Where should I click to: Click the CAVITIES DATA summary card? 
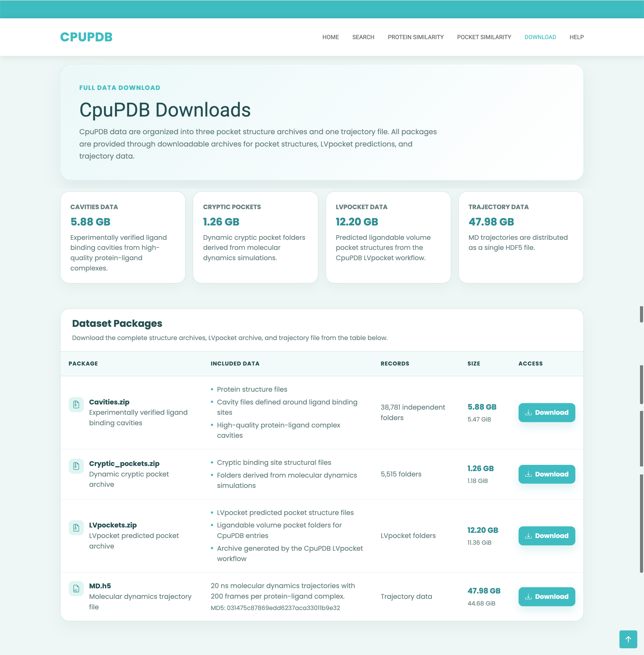(x=123, y=237)
